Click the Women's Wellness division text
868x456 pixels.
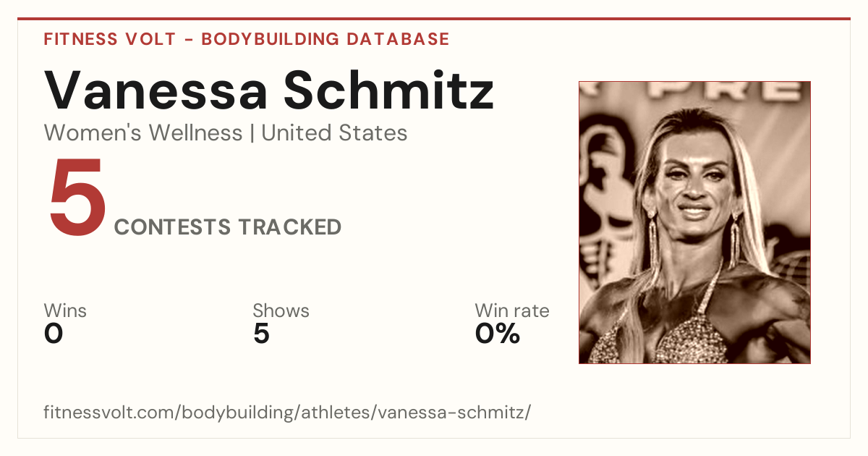pos(143,133)
